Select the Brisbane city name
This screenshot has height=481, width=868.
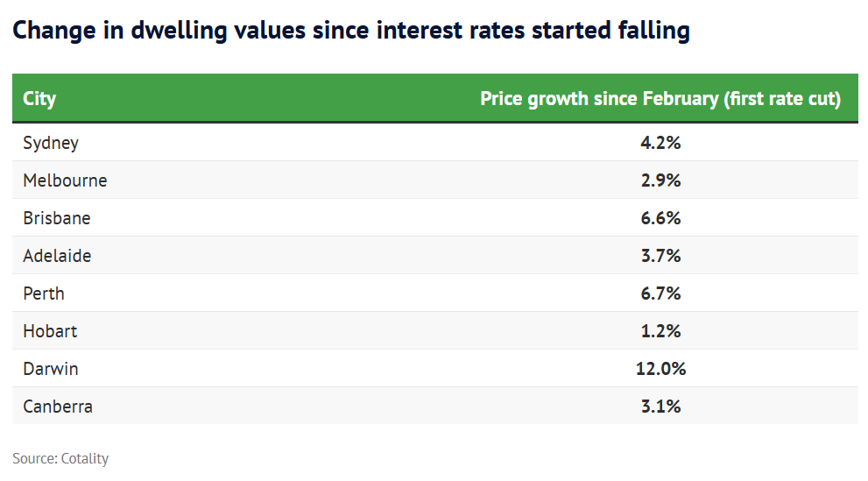[x=57, y=218]
